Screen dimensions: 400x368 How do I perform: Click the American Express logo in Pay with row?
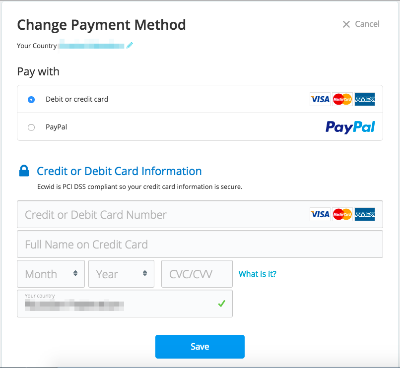pyautogui.click(x=365, y=99)
